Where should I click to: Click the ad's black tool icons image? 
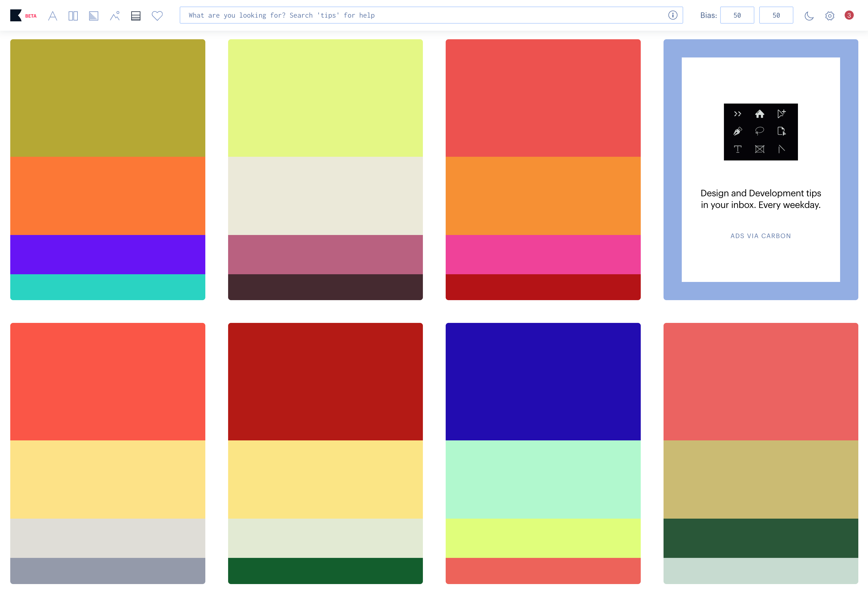tap(760, 132)
